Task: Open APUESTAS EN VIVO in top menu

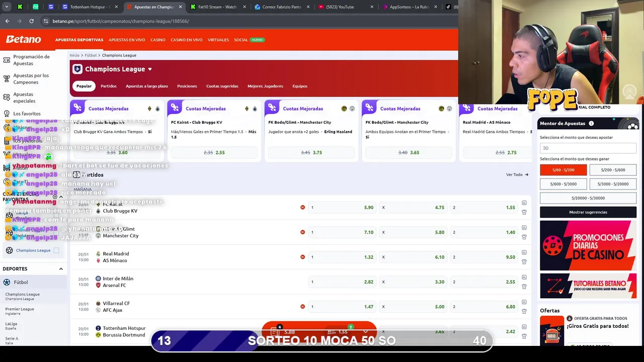Action: pyautogui.click(x=127, y=40)
